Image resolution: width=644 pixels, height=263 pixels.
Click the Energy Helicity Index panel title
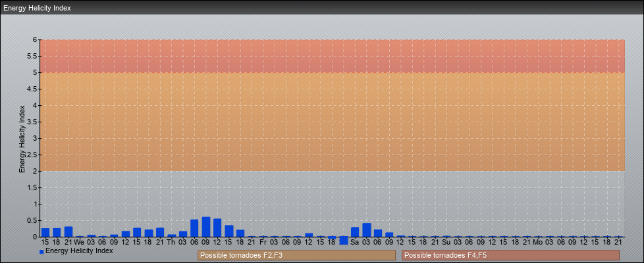[x=38, y=8]
